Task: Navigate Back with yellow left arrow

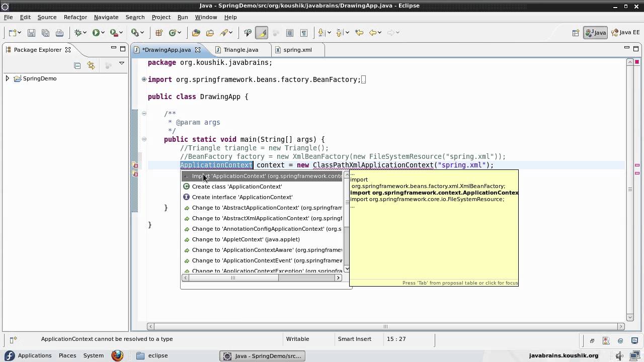Action: click(x=373, y=33)
